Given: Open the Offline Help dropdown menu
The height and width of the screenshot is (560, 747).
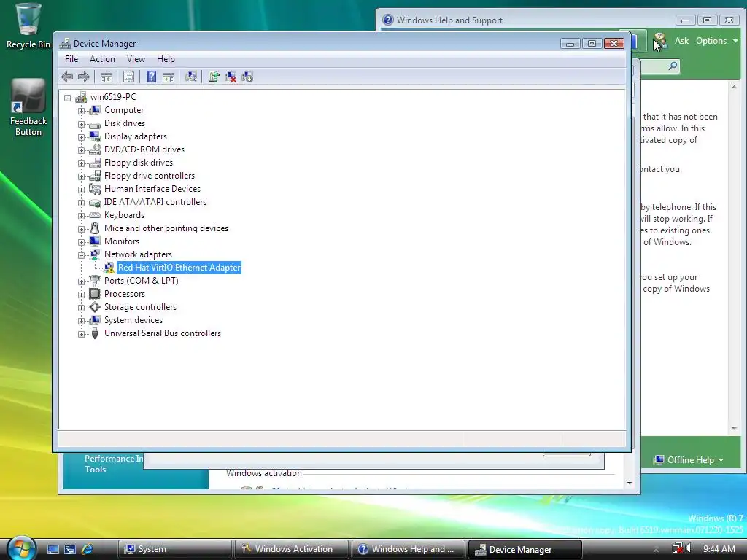Looking at the screenshot, I should tap(689, 460).
